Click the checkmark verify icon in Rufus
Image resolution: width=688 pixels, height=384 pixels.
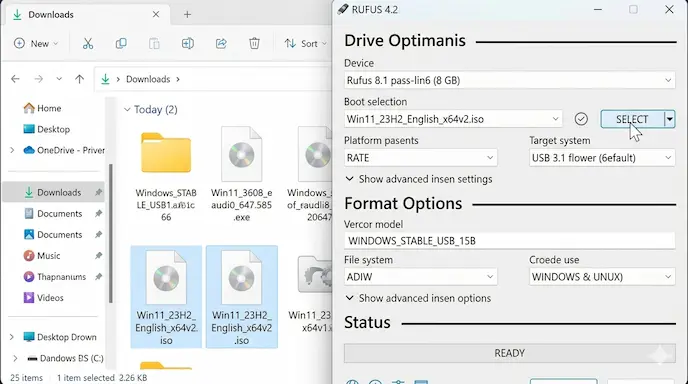(x=581, y=119)
